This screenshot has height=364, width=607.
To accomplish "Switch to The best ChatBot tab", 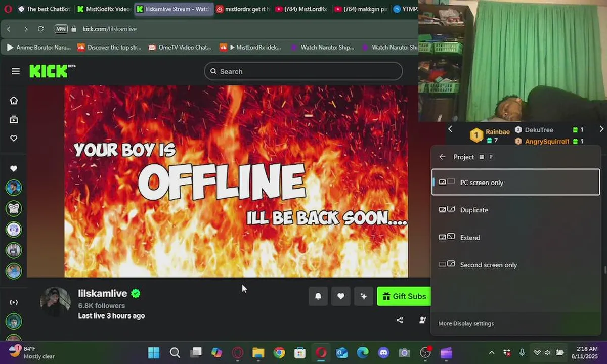I will click(44, 9).
